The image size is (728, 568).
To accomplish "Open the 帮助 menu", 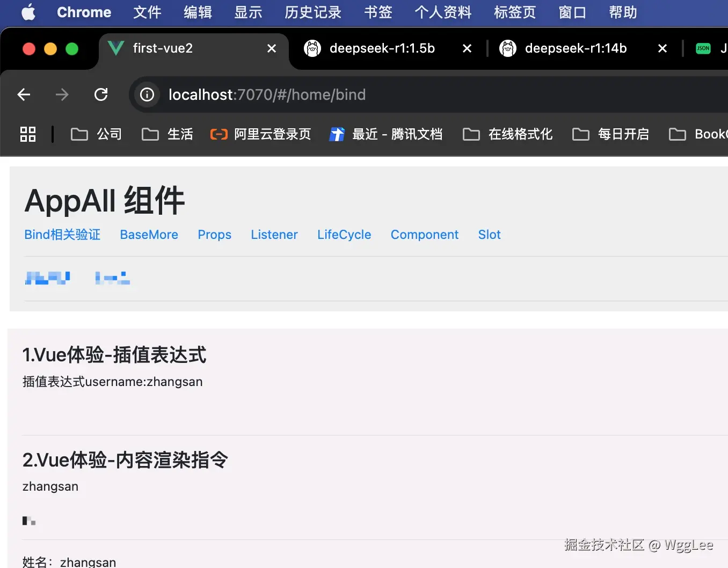I will coord(623,12).
